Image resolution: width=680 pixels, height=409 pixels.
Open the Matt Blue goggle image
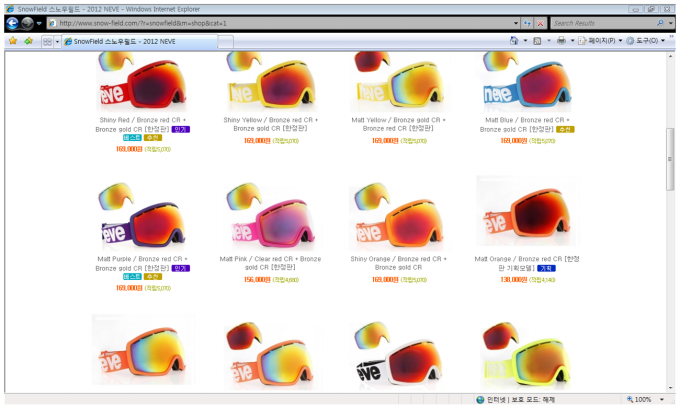(x=527, y=82)
